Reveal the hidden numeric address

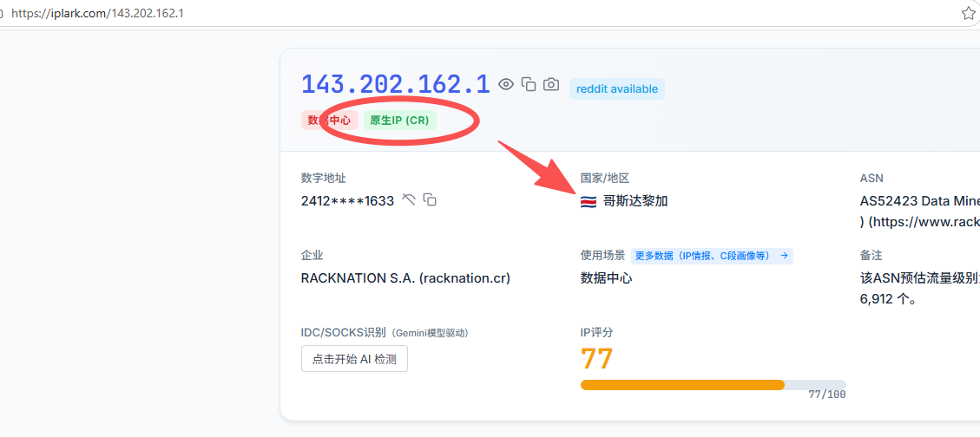click(x=409, y=199)
